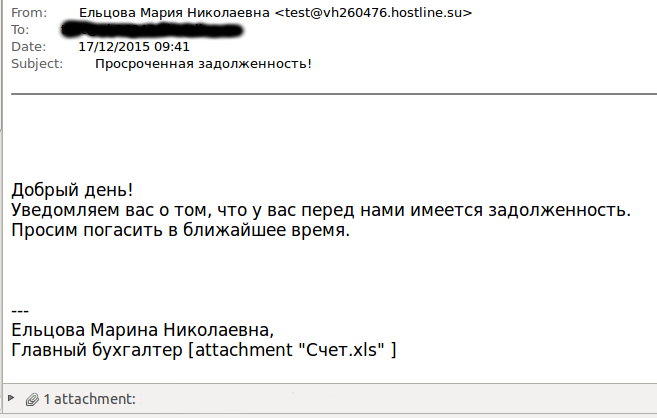
Task: Click the sender email test@vh260476.hostline.su
Action: point(373,13)
